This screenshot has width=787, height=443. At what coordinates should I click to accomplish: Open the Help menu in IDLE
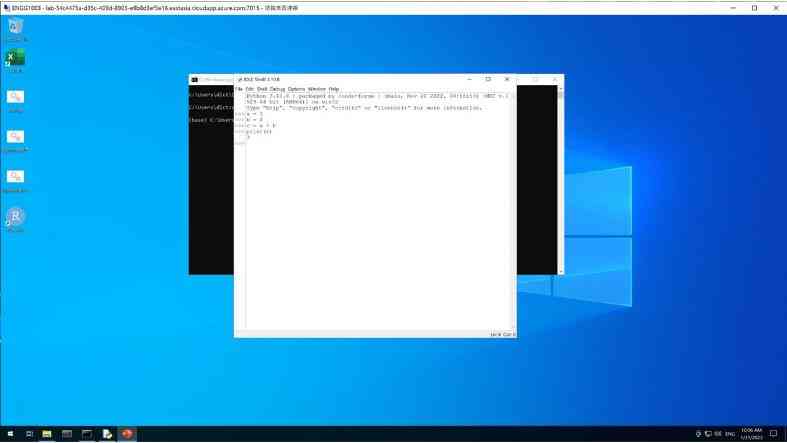point(334,89)
